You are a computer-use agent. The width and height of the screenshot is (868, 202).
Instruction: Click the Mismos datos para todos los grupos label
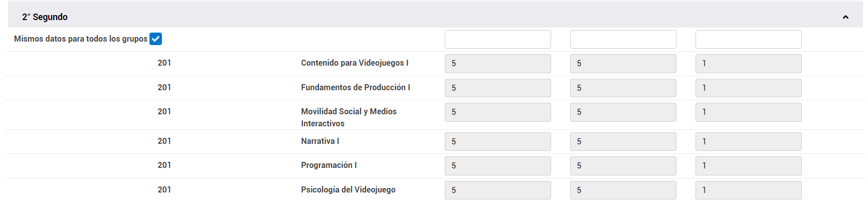pyautogui.click(x=81, y=39)
